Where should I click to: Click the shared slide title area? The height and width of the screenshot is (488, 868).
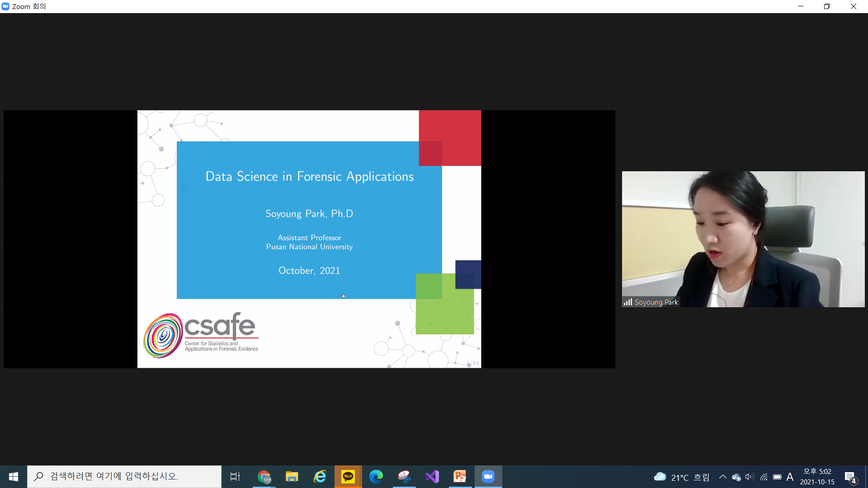pyautogui.click(x=309, y=176)
